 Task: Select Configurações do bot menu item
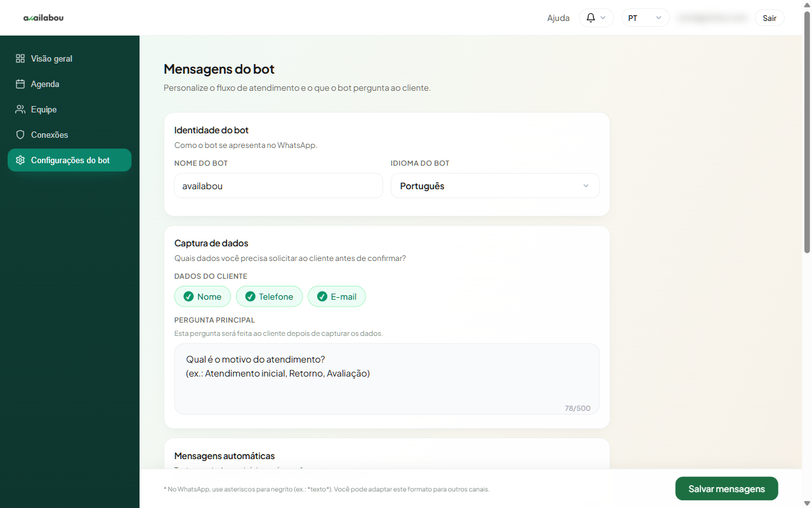70,160
